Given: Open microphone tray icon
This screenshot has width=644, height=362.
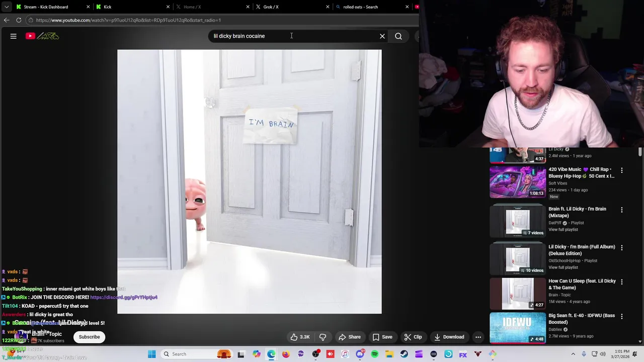Looking at the screenshot, I should pos(584,354).
